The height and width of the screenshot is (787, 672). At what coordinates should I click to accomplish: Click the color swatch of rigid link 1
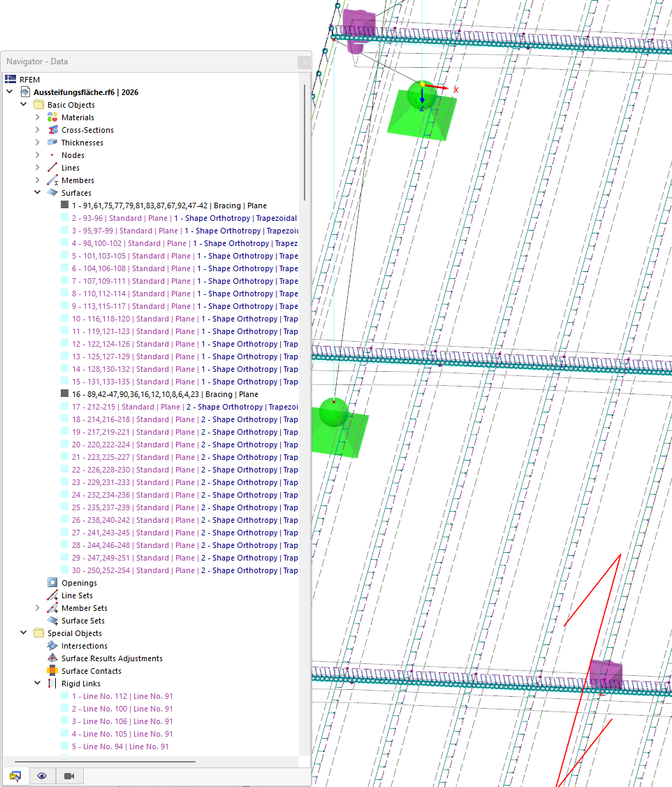click(65, 695)
